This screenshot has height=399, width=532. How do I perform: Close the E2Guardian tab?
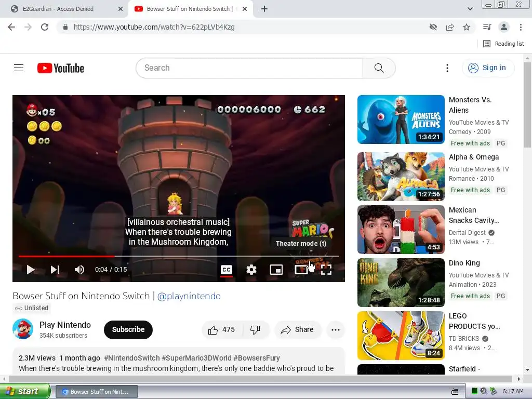pyautogui.click(x=121, y=9)
